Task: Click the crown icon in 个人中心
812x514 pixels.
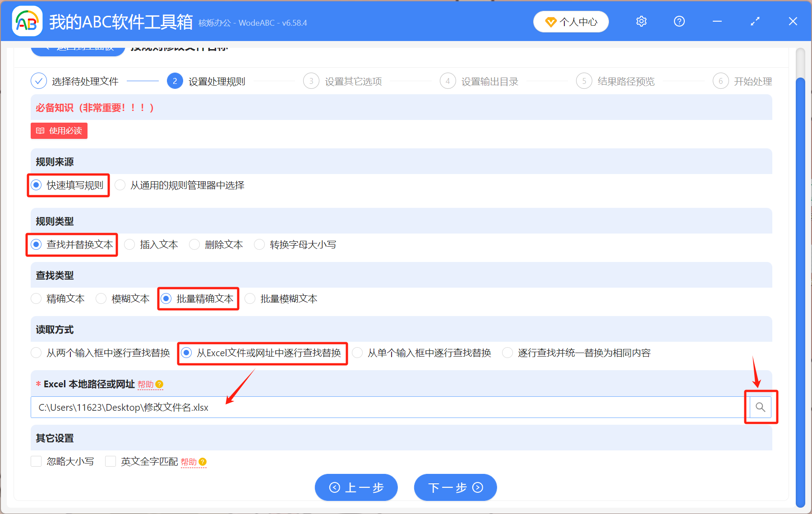Action: (x=551, y=21)
